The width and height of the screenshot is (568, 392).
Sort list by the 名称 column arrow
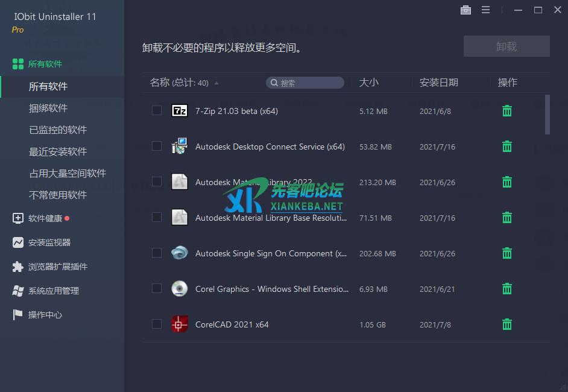pyautogui.click(x=216, y=83)
